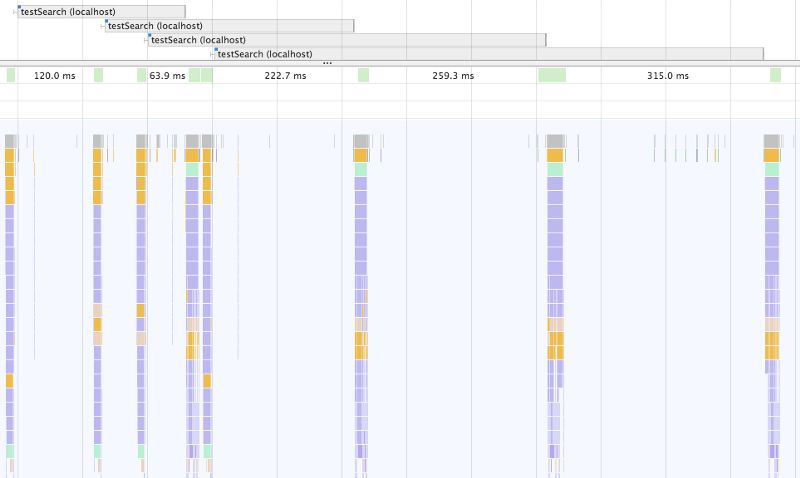
Task: Select the second testSearch (localhost) request bar
Action: (230, 26)
